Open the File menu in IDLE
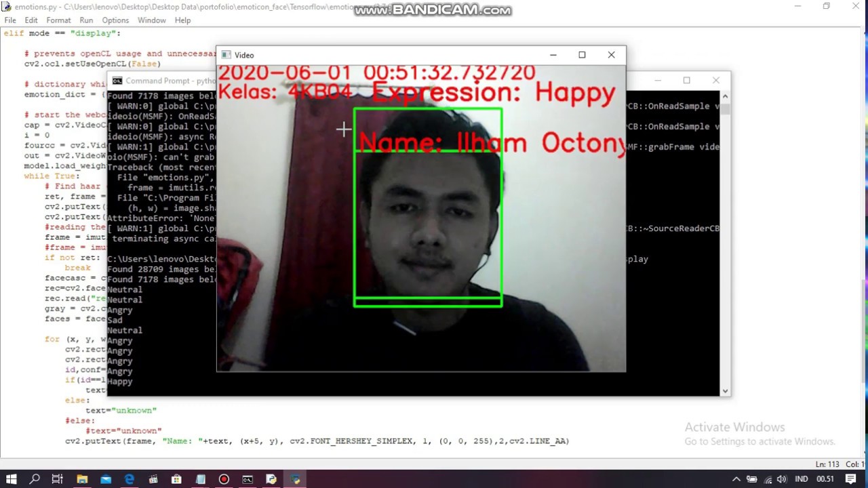 (x=10, y=20)
